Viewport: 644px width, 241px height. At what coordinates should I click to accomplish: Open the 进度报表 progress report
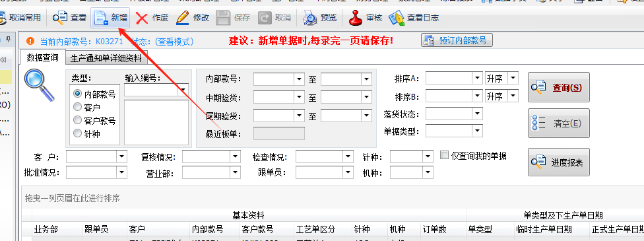559,162
